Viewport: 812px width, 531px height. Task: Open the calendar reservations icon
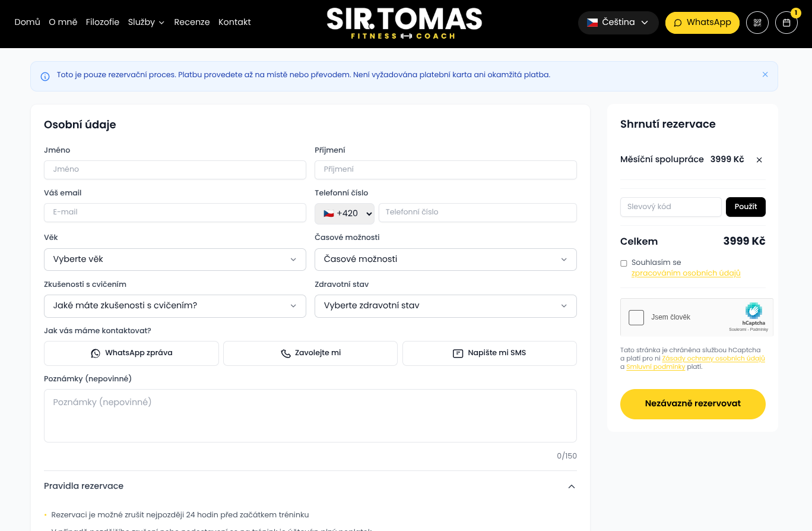[x=786, y=23]
